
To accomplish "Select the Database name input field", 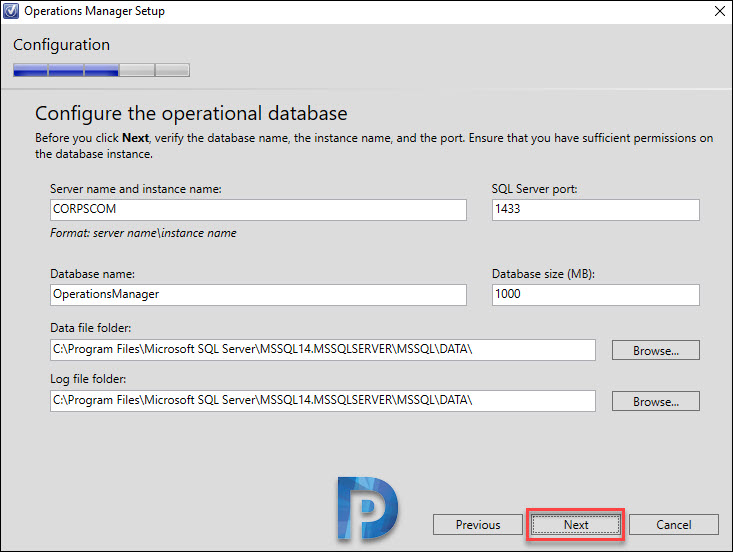I will coord(258,294).
